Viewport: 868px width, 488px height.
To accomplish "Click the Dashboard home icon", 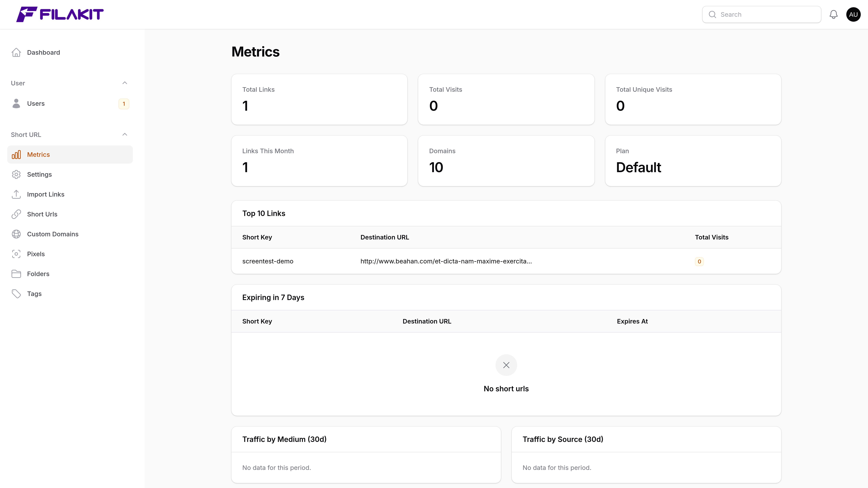I will 16,53.
